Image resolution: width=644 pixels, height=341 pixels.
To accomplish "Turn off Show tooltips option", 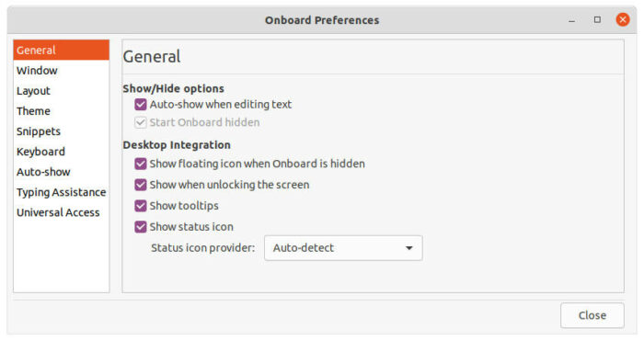I will [x=141, y=206].
